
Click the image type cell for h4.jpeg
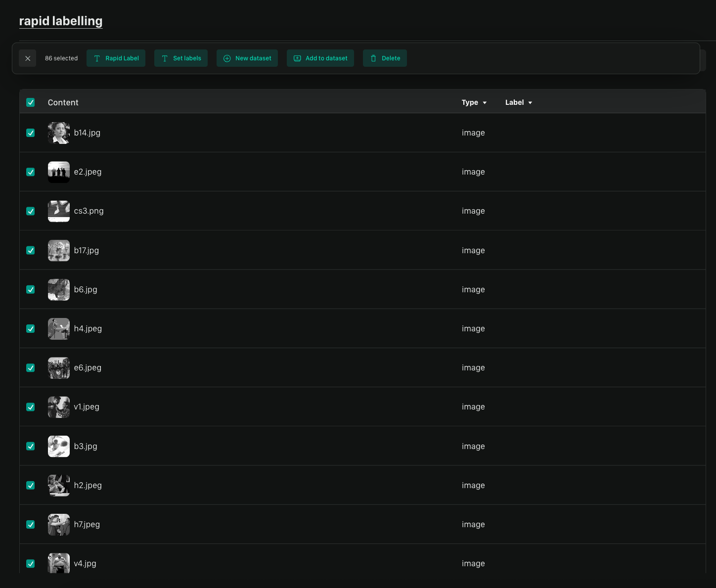click(473, 329)
